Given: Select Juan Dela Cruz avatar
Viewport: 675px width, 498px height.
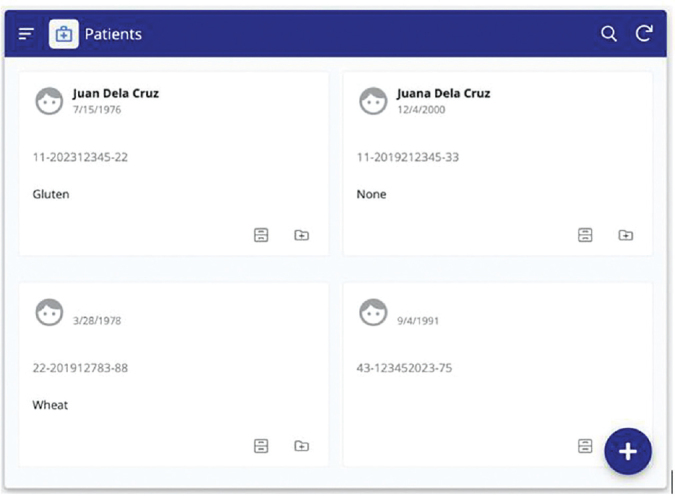Looking at the screenshot, I should click(x=49, y=101).
